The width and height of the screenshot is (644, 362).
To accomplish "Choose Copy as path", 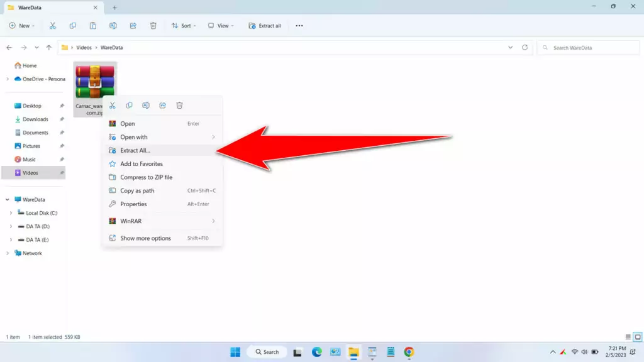I will click(163, 190).
